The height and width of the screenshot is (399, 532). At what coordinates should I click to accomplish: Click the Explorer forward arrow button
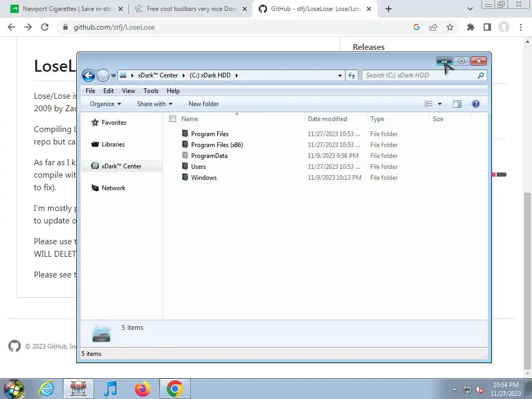(103, 75)
